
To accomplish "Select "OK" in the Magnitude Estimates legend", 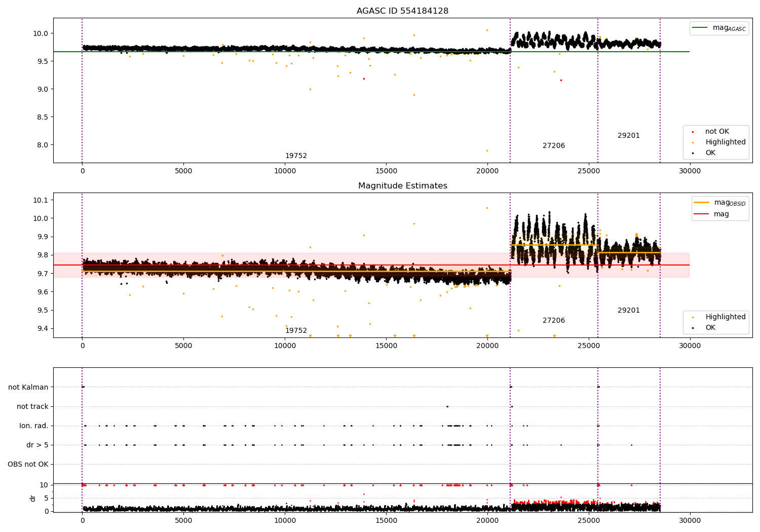I will [x=710, y=327].
